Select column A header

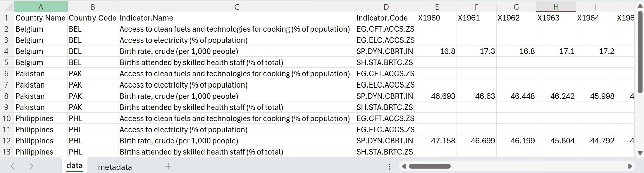click(x=41, y=7)
